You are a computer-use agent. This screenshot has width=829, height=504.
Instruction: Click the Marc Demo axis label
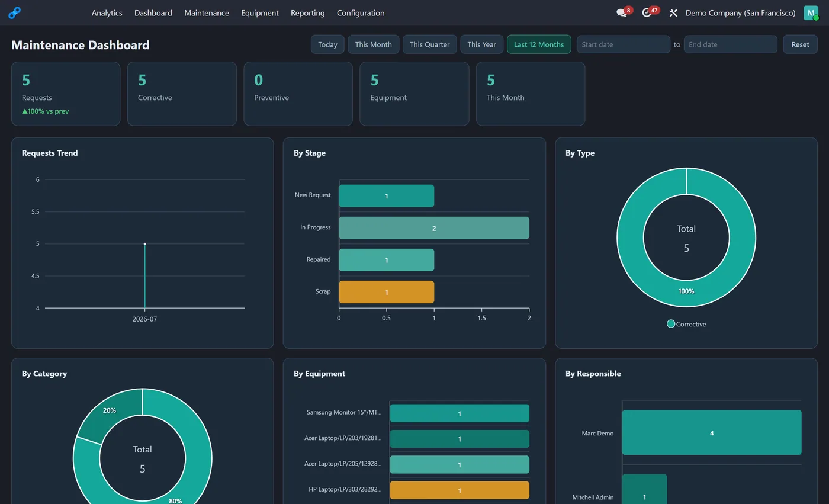coord(597,433)
